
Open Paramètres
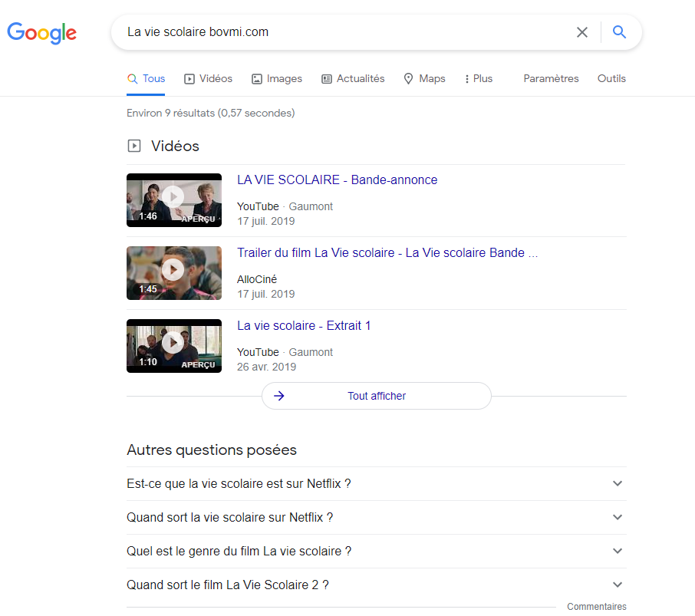coord(551,78)
